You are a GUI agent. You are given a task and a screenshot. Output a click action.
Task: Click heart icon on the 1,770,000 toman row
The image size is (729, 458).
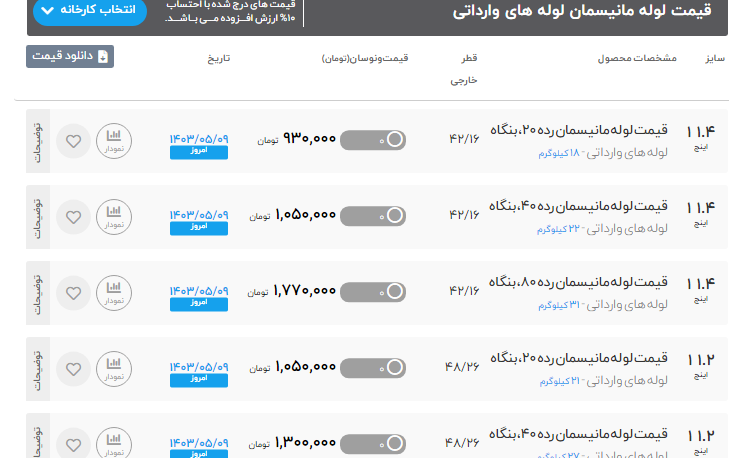pos(73,293)
